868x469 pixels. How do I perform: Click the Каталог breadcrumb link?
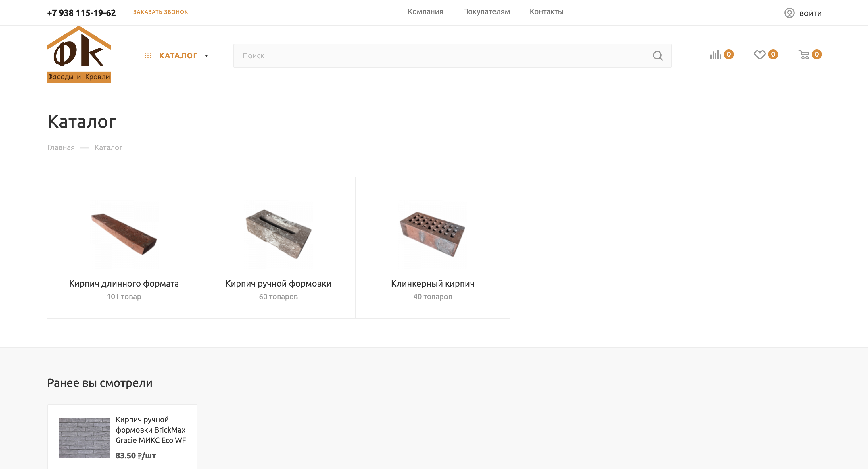click(x=108, y=148)
